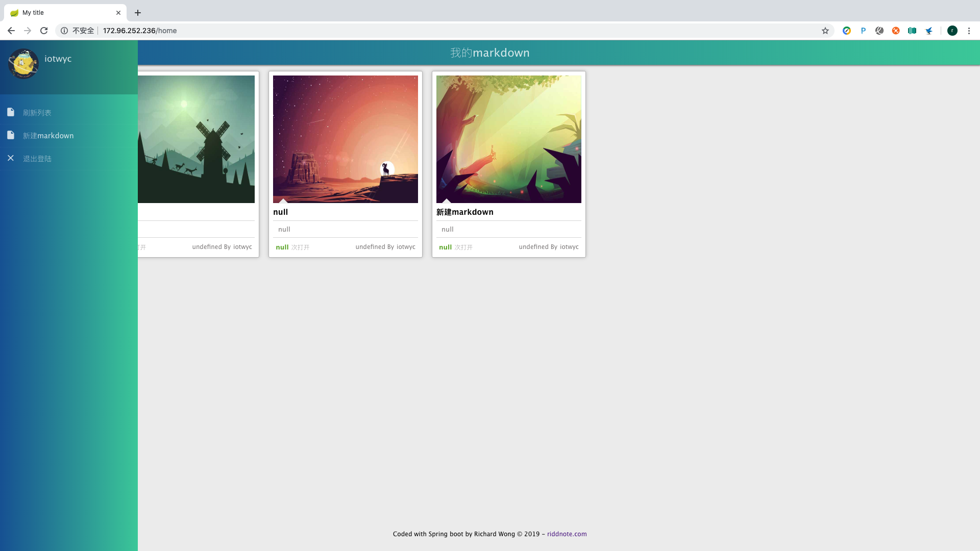Image resolution: width=980 pixels, height=551 pixels.
Task: Click the 新建markdown card title
Action: point(465,212)
